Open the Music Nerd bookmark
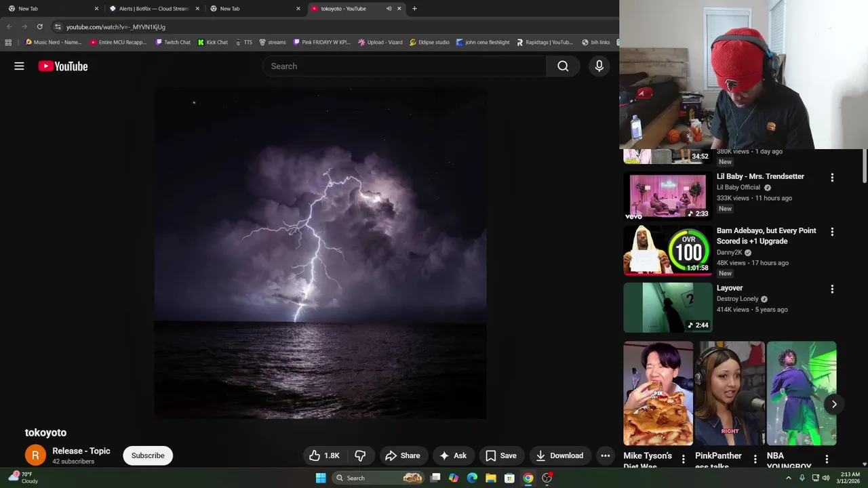The width and height of the screenshot is (868, 488). tap(53, 42)
